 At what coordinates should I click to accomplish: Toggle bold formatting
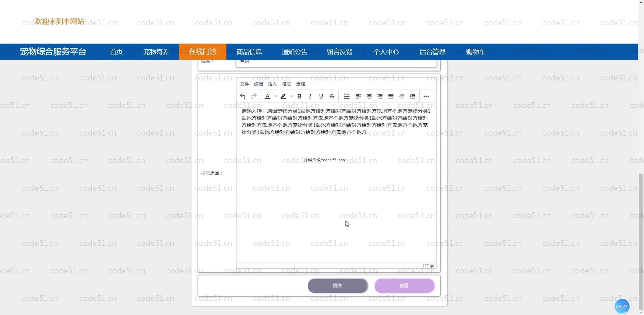pyautogui.click(x=299, y=96)
